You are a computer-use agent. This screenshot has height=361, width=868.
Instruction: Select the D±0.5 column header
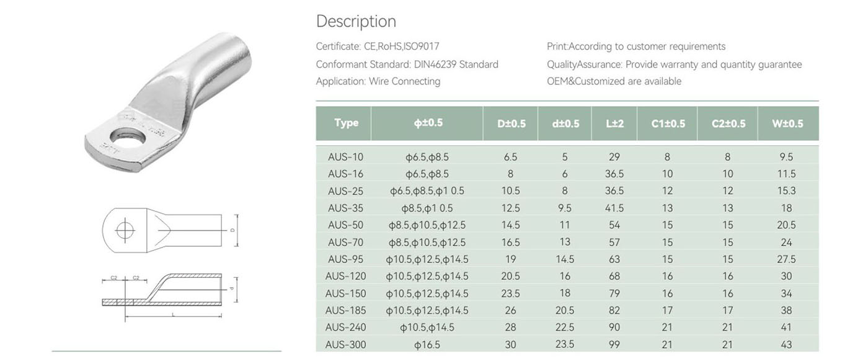(511, 123)
